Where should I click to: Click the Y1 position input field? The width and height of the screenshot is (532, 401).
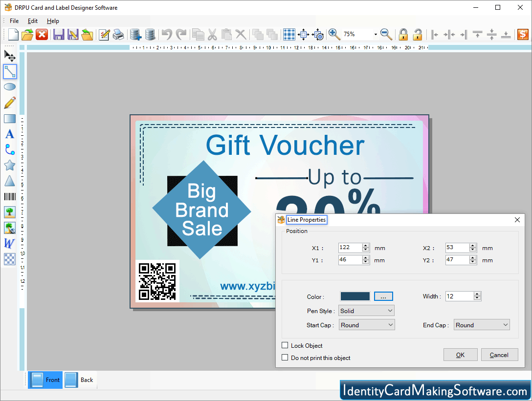(x=351, y=260)
